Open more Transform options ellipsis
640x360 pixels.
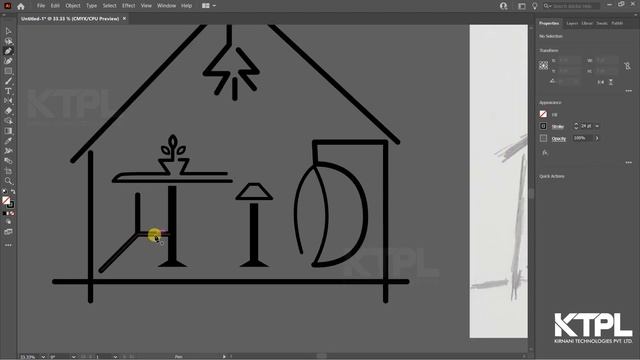point(629,91)
